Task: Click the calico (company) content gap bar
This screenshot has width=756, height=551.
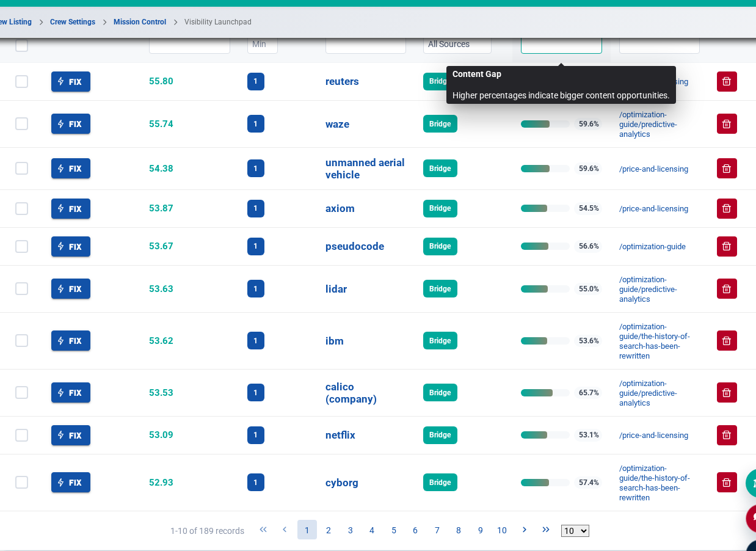Action: (545, 393)
